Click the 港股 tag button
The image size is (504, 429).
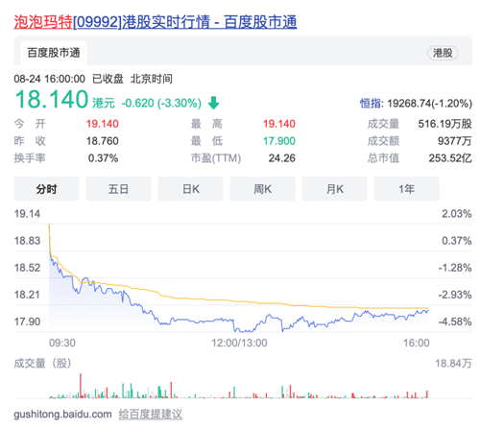(443, 53)
